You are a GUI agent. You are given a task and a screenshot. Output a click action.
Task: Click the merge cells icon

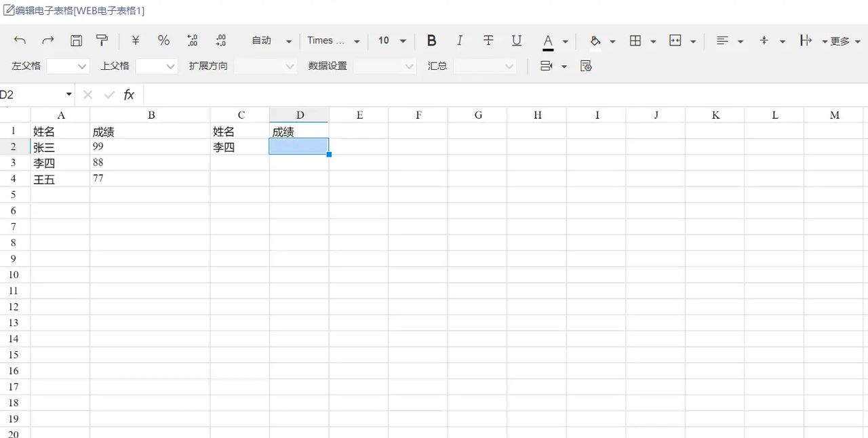(x=675, y=41)
